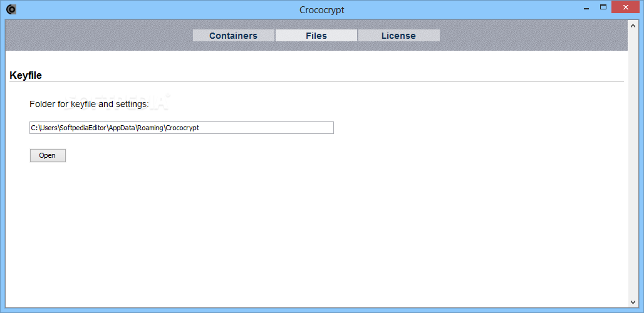Viewport: 644px width, 313px height.
Task: Click the 'Folder for keyfile and settings:' label
Action: point(89,104)
